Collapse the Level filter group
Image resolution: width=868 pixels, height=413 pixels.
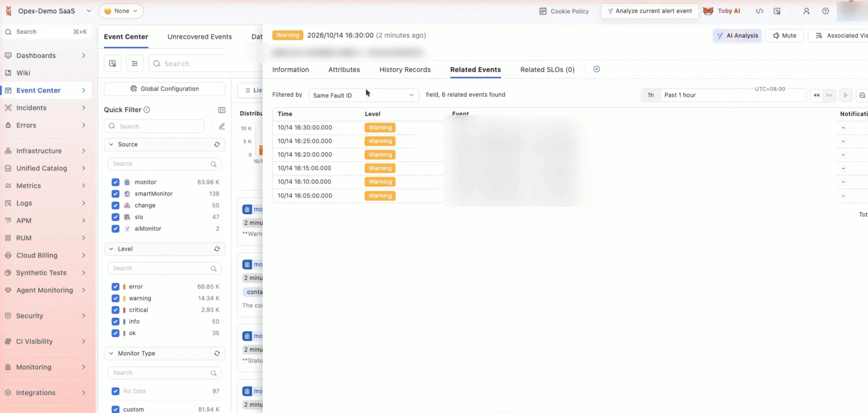click(111, 249)
